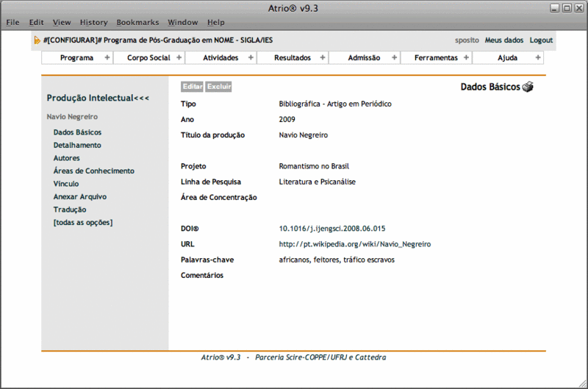Click the printer icon beside Dados Básicos
Image resolution: width=588 pixels, height=389 pixels.
528,88
